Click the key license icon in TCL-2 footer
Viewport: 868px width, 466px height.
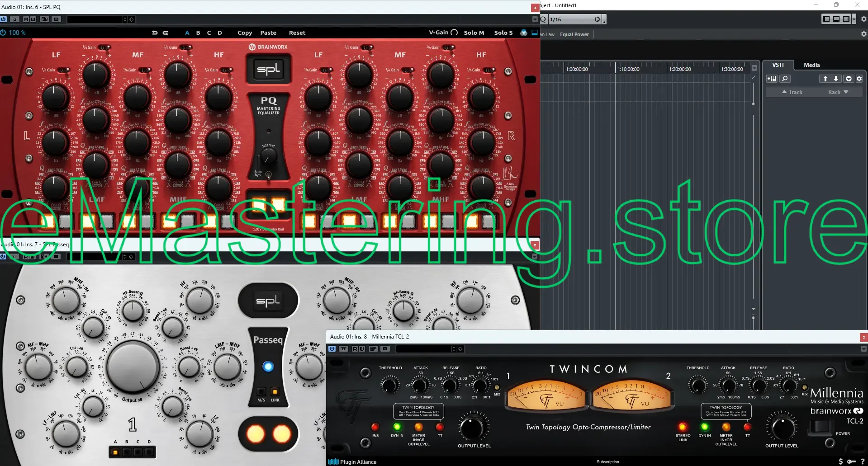point(852,461)
